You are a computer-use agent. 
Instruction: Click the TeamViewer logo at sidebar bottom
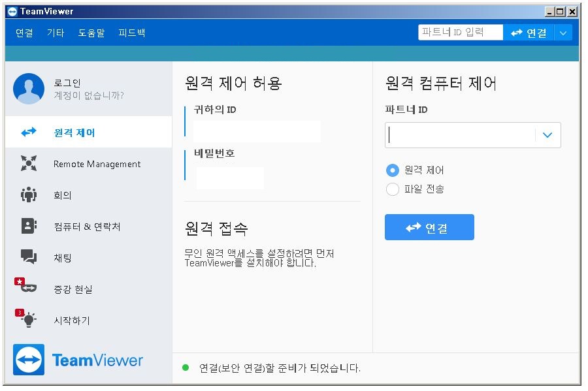tap(78, 360)
